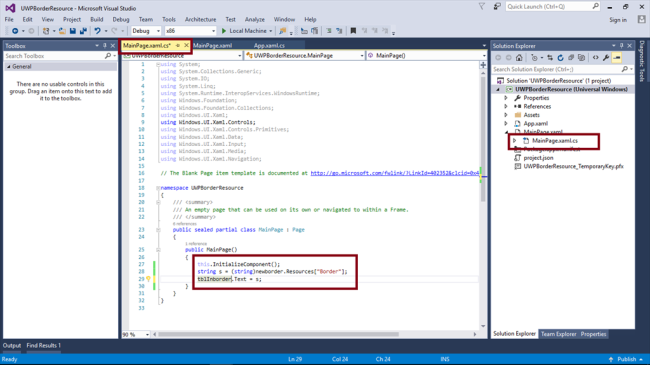Refresh the Solution Explorer view
Screen dimensions: 650x365
tap(560, 58)
